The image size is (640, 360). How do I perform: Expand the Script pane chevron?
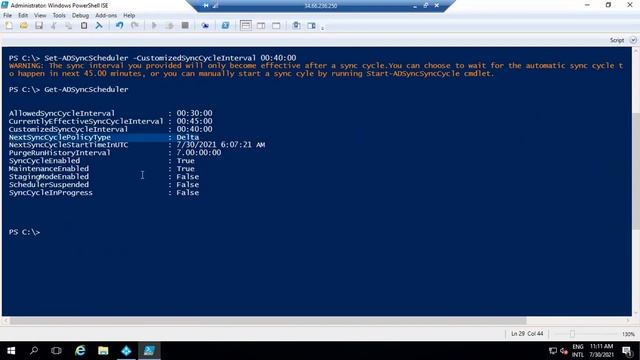pos(633,40)
